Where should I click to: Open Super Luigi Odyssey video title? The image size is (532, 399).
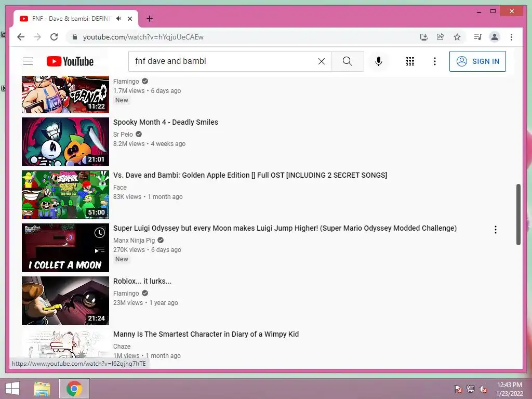(285, 228)
